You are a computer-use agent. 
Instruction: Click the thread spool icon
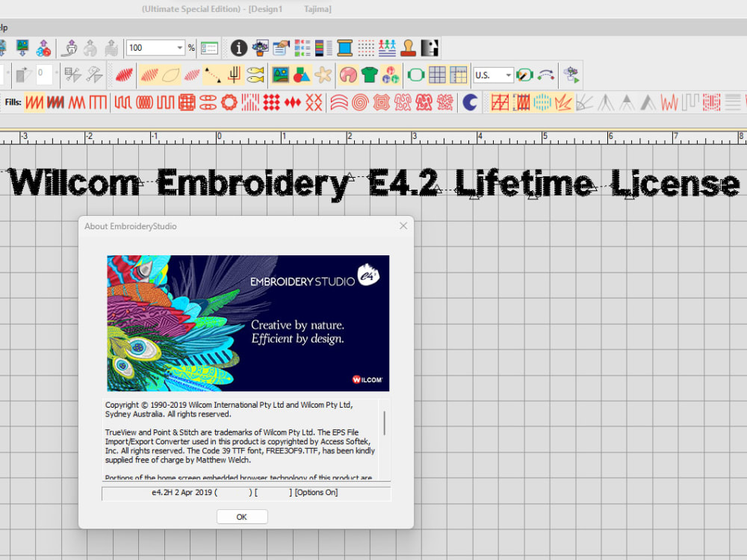pyautogui.click(x=344, y=48)
